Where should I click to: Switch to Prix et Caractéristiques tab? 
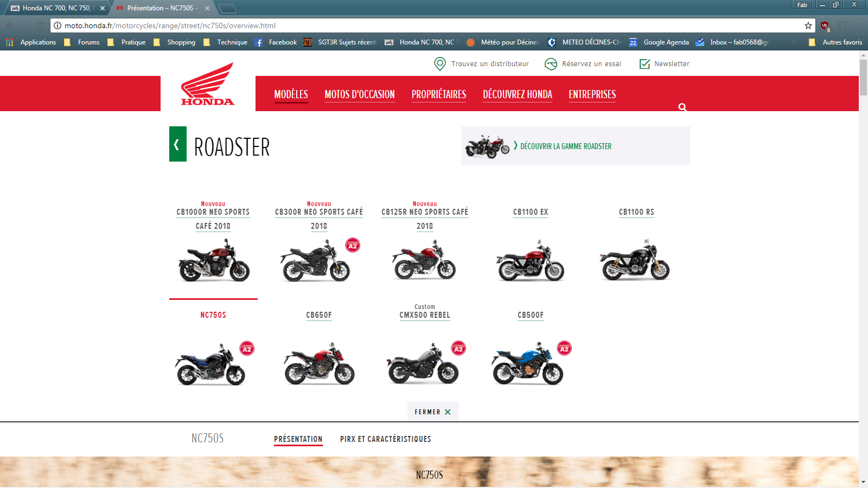[385, 439]
